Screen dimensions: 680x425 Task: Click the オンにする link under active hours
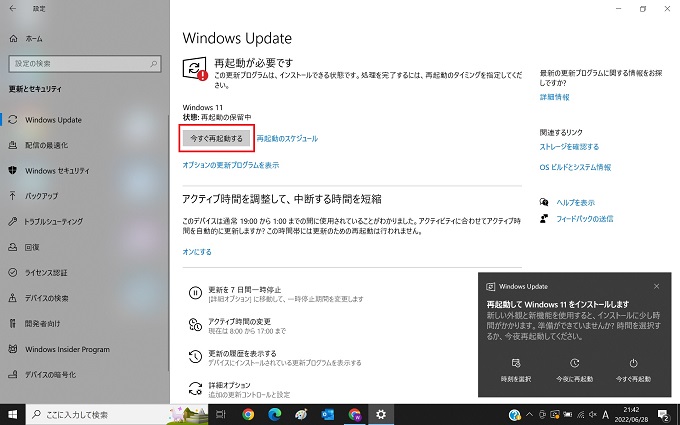click(x=197, y=252)
